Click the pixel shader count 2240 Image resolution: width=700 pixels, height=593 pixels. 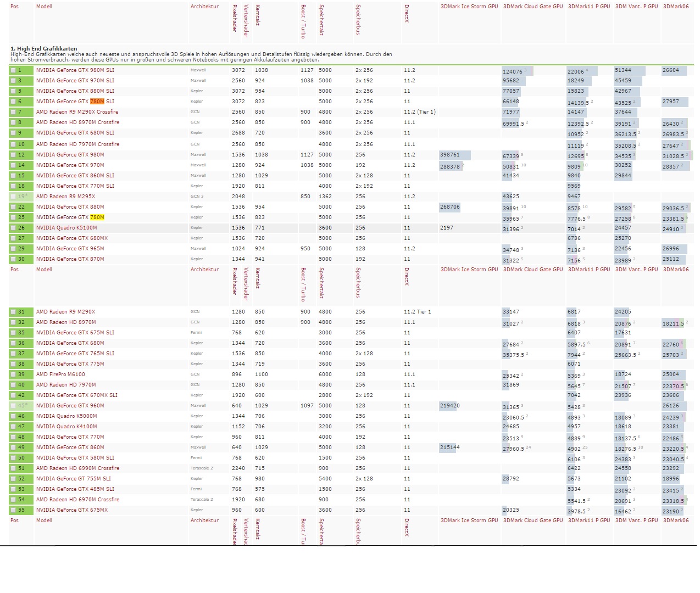click(x=238, y=468)
